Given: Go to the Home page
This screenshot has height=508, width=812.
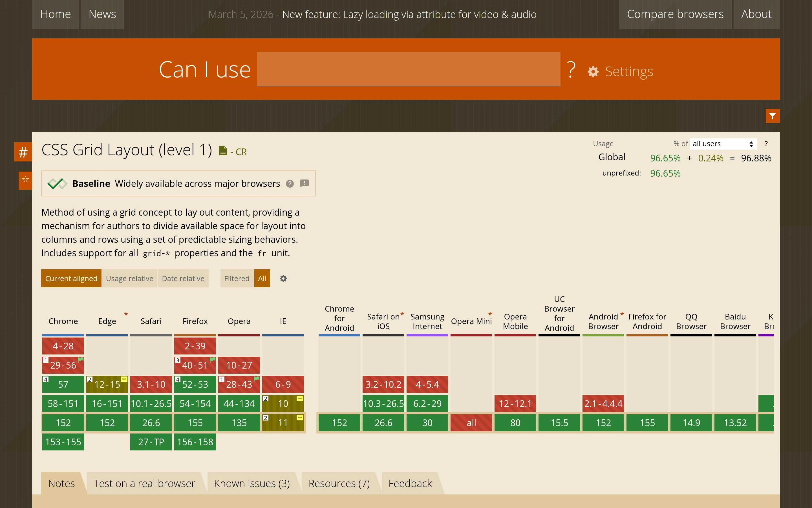Looking at the screenshot, I should tap(55, 14).
